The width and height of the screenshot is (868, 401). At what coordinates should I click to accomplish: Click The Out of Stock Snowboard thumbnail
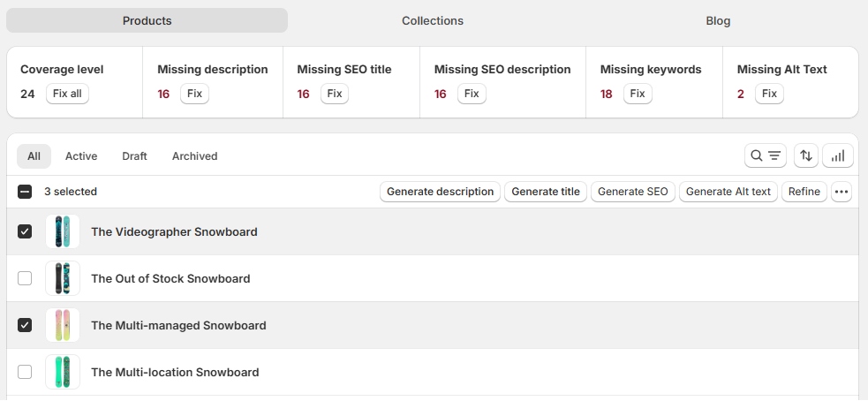(x=63, y=278)
